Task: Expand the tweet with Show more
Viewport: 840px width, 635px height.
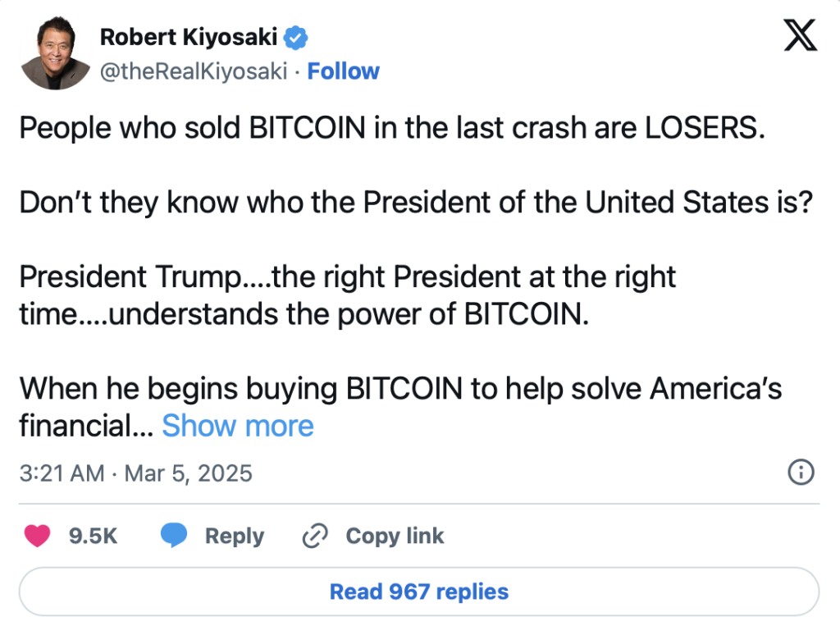Action: [238, 426]
